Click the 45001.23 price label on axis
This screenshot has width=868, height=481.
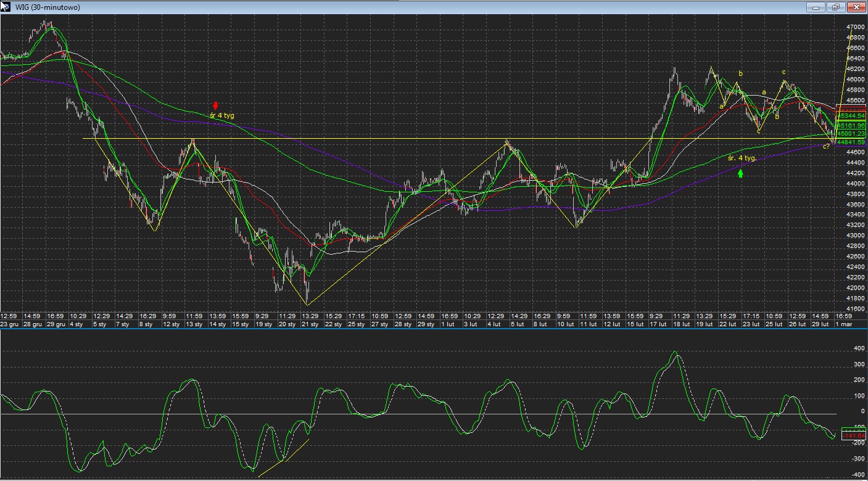click(851, 134)
